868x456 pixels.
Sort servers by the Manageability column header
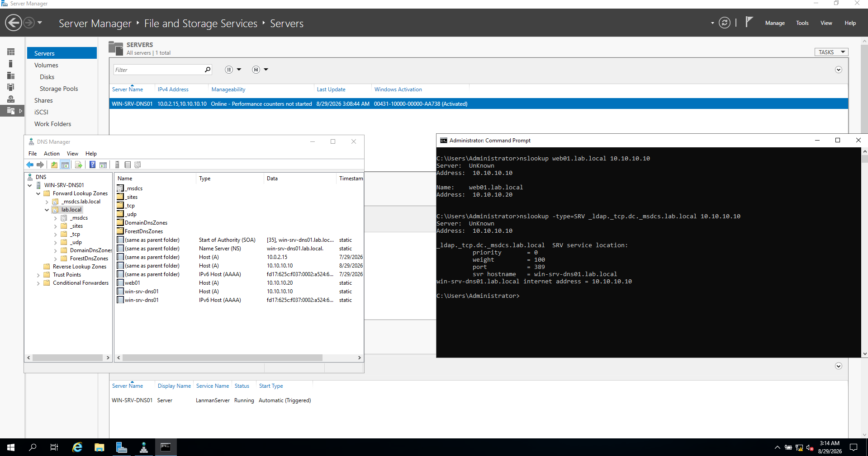coord(228,89)
